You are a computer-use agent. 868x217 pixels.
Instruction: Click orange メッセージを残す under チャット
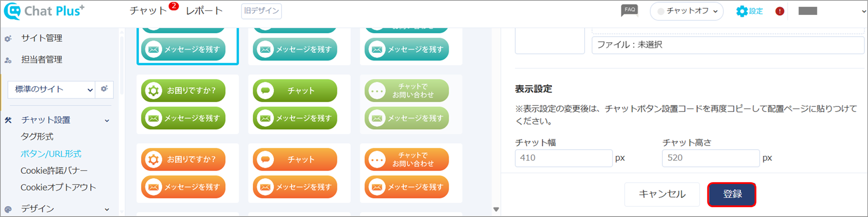295,187
